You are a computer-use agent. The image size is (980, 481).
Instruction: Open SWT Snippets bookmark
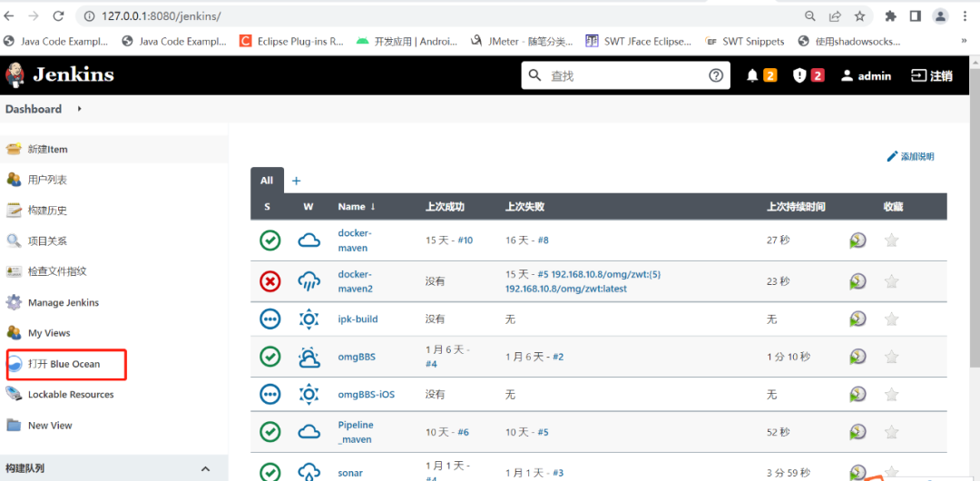[x=744, y=41]
